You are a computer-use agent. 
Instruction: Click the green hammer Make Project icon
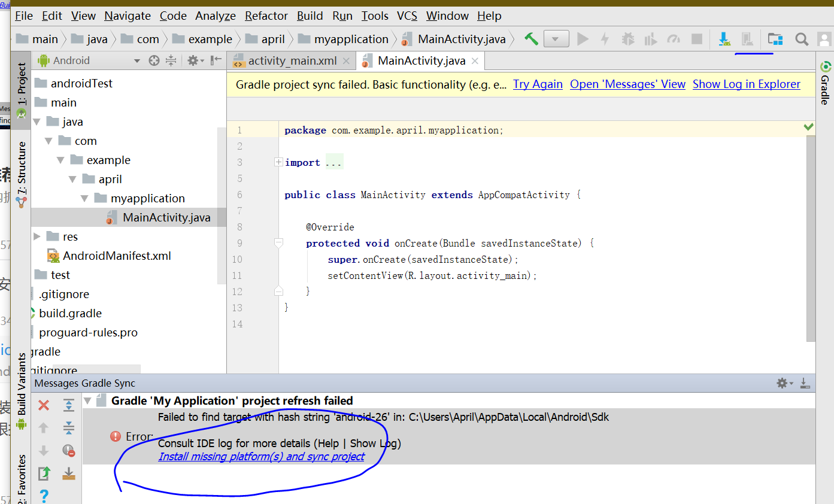click(531, 39)
